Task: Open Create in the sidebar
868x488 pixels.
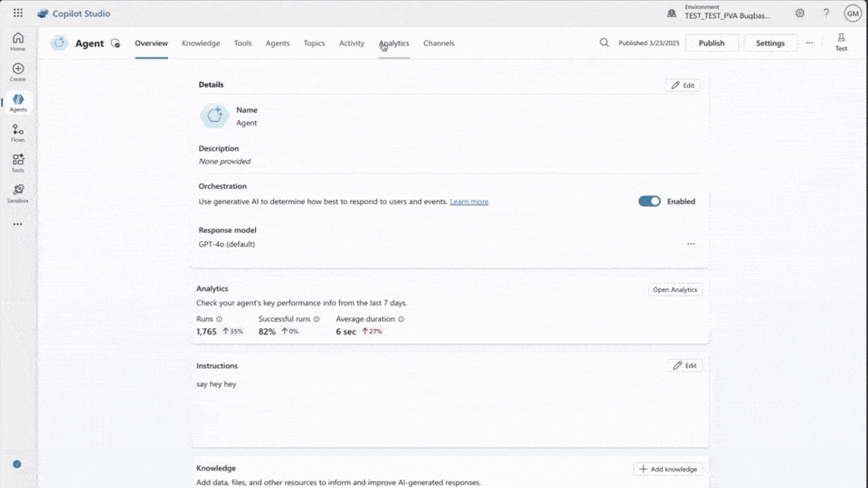Action: pyautogui.click(x=18, y=71)
